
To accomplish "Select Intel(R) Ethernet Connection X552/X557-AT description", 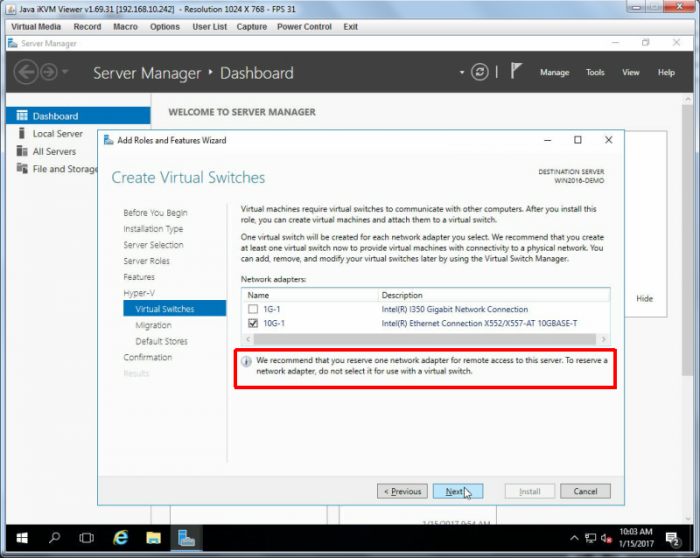I will [x=479, y=323].
